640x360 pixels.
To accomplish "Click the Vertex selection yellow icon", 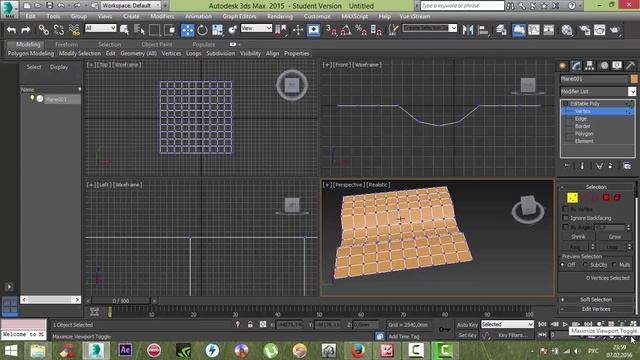I will tap(572, 198).
